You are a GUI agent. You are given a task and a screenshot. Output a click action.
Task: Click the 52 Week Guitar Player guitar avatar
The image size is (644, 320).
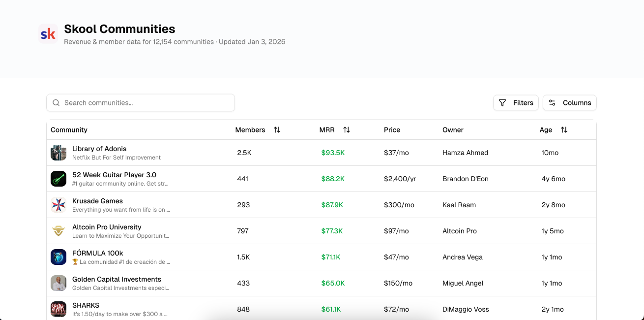58,178
